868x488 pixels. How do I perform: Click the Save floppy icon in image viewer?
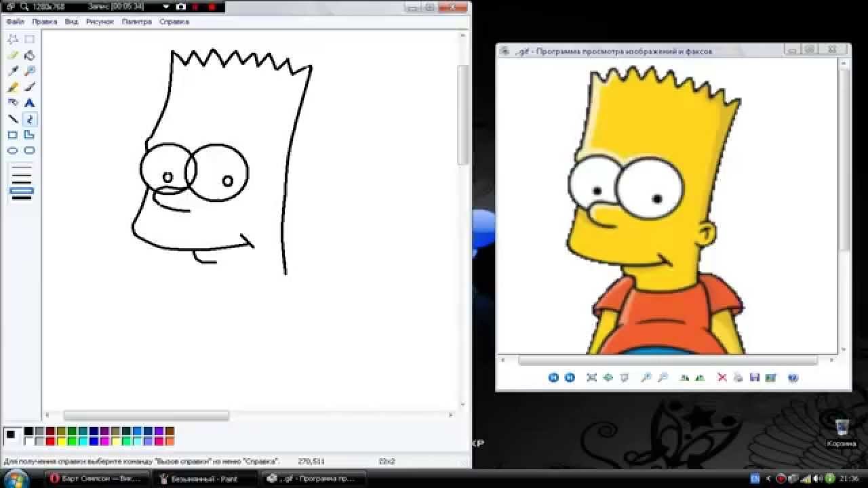[x=754, y=378]
